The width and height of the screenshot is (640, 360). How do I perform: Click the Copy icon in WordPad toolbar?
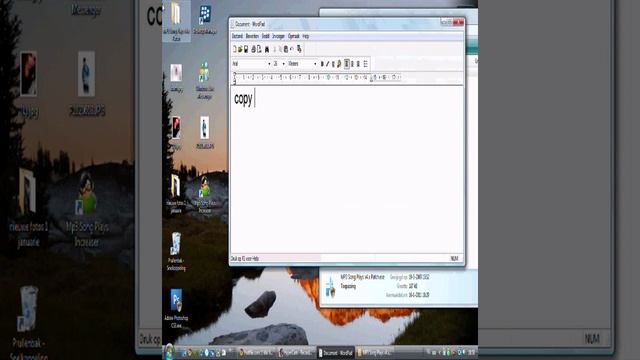pyautogui.click(x=280, y=49)
